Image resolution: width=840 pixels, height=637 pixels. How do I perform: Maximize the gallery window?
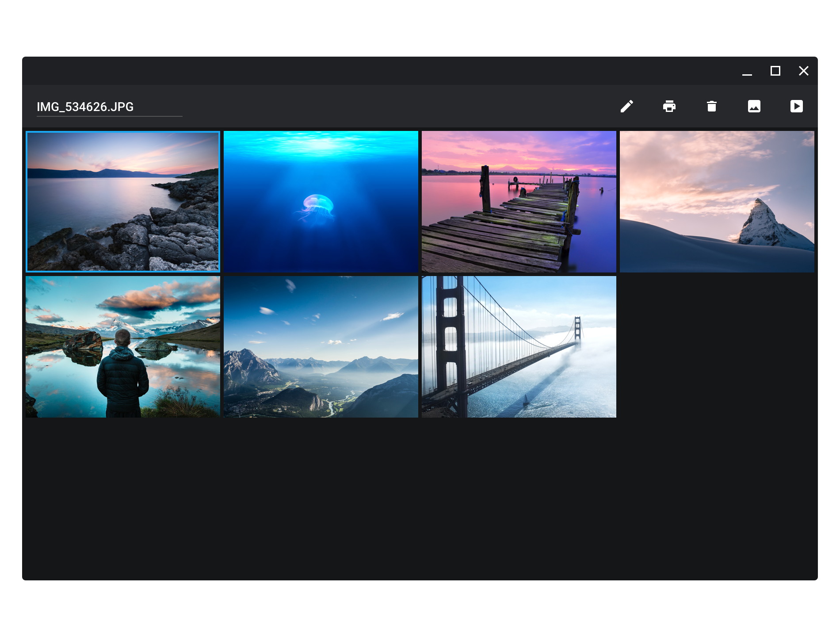pos(775,71)
